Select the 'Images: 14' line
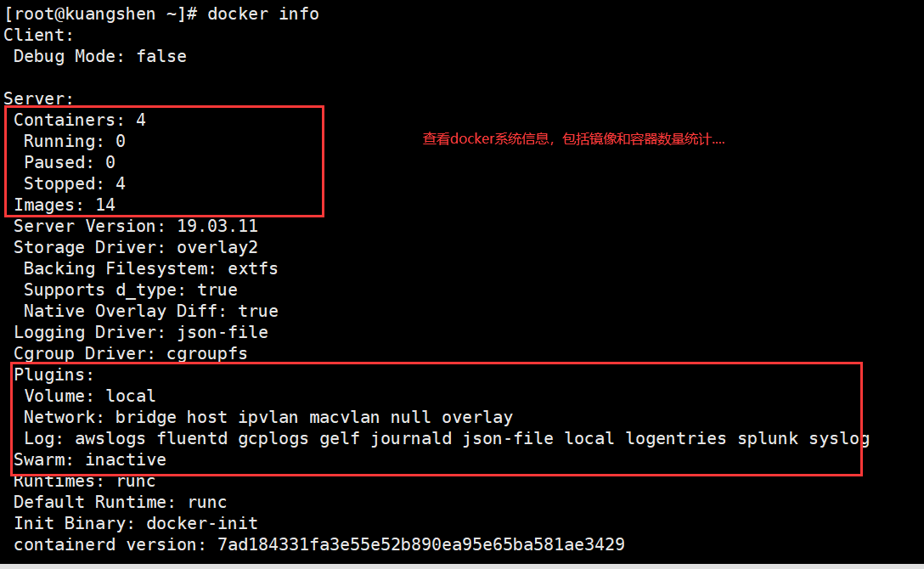 coord(65,205)
